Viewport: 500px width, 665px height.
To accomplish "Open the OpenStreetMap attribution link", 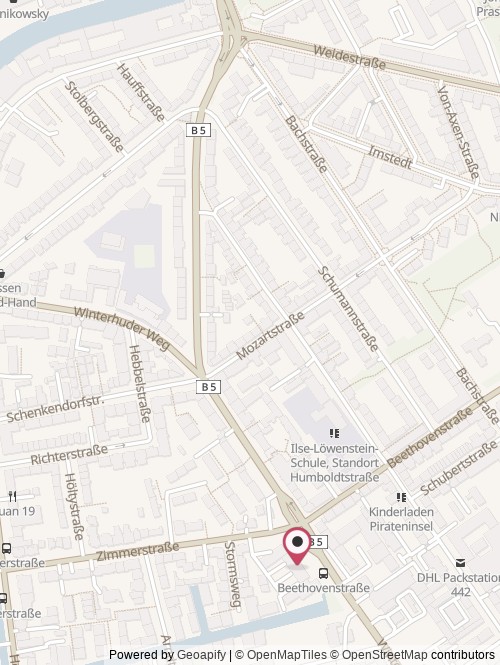I will tap(385, 655).
